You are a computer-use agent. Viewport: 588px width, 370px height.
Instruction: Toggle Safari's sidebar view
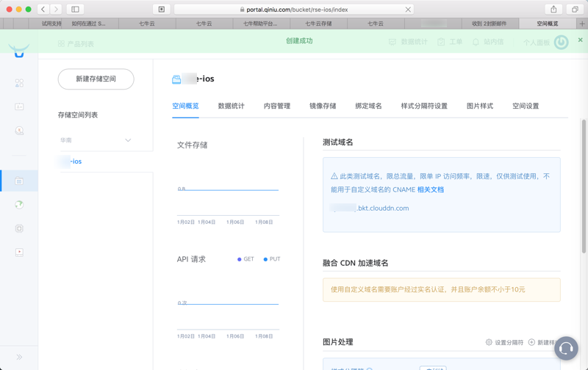(x=75, y=10)
